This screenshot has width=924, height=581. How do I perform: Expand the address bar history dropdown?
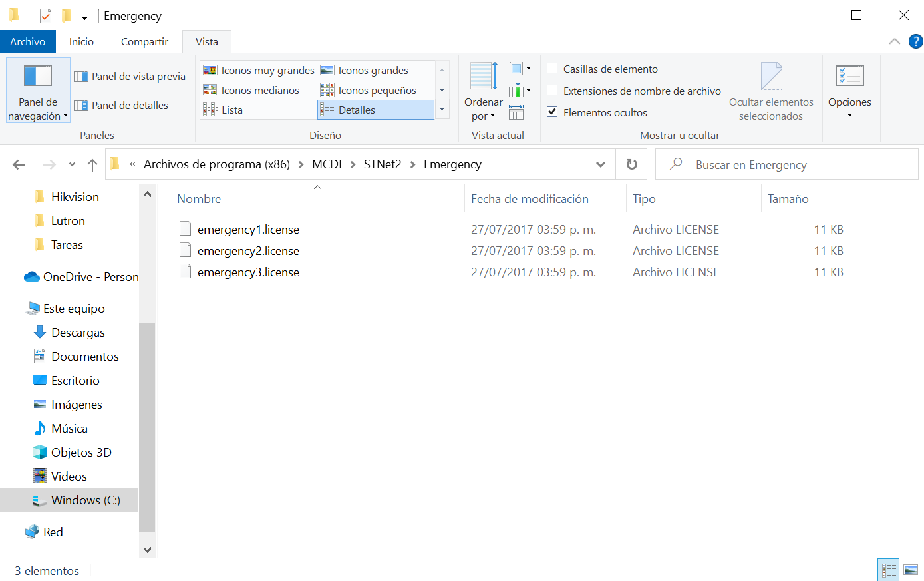pyautogui.click(x=601, y=164)
